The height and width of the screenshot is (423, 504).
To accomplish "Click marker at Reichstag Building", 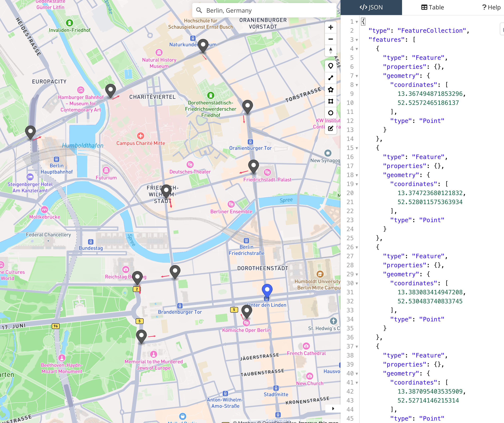I will click(137, 278).
